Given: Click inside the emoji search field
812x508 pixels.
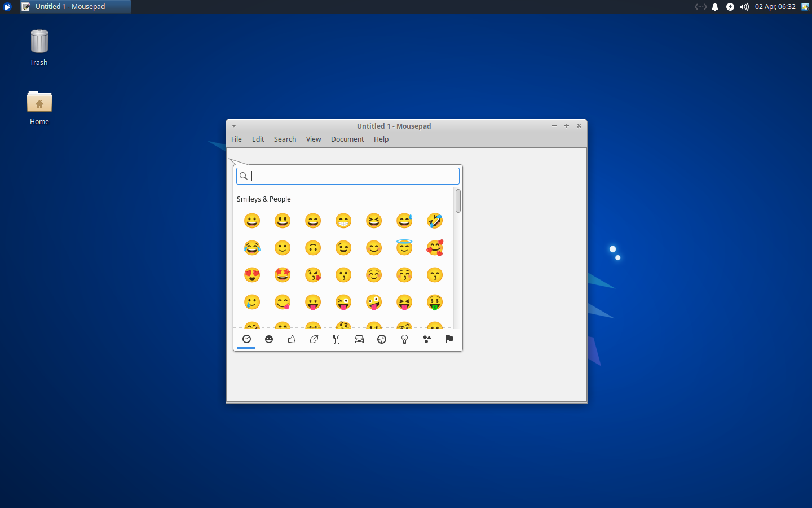Looking at the screenshot, I should pyautogui.click(x=347, y=176).
